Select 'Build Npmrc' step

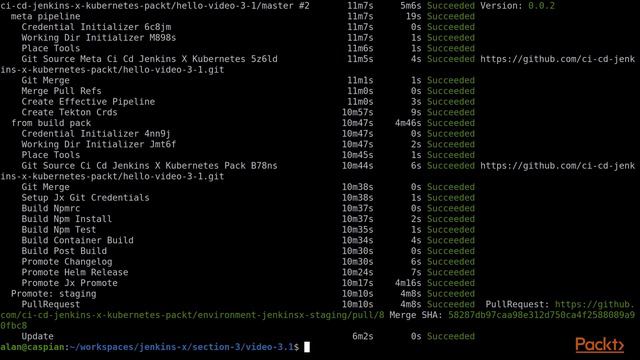pyautogui.click(x=51, y=208)
